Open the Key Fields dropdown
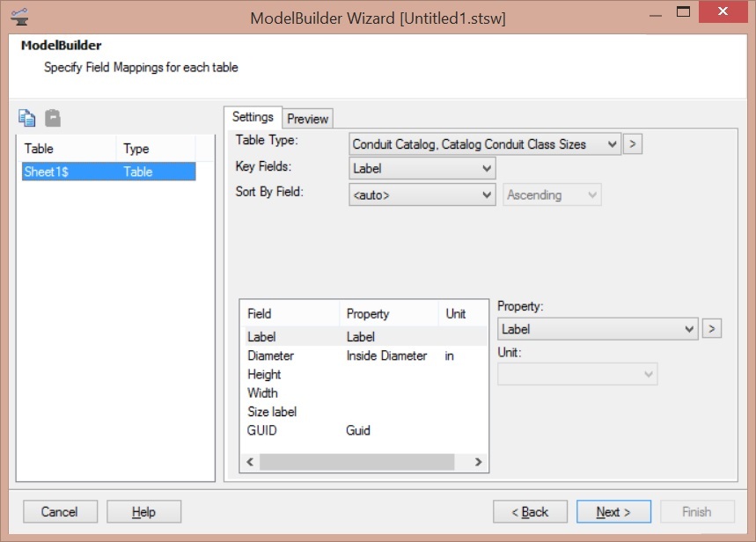Image resolution: width=756 pixels, height=542 pixels. point(422,168)
